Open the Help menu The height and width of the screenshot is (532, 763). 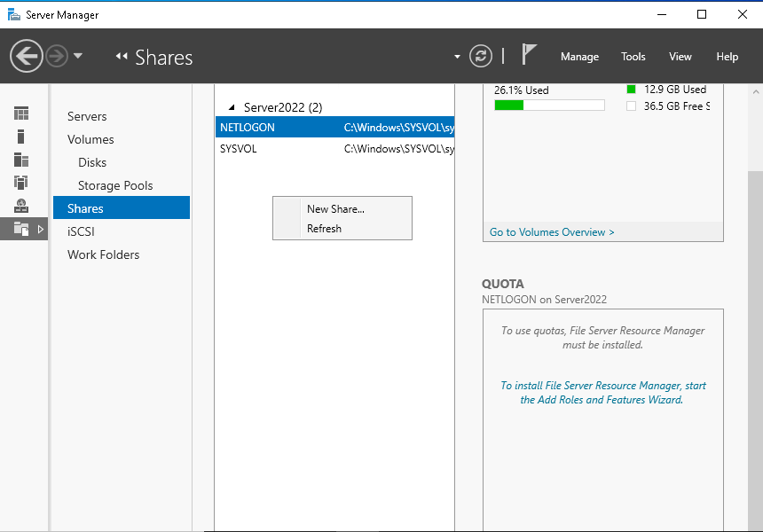pos(727,57)
